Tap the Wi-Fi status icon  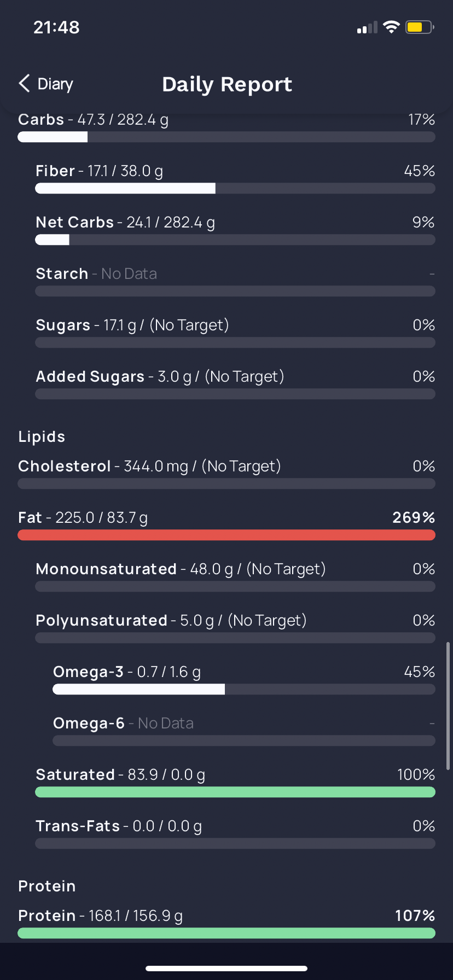click(x=391, y=27)
